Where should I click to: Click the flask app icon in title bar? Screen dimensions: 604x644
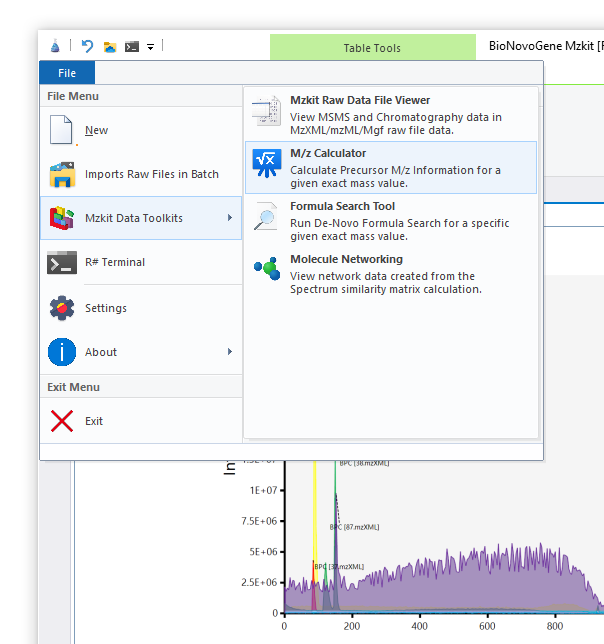tap(55, 46)
